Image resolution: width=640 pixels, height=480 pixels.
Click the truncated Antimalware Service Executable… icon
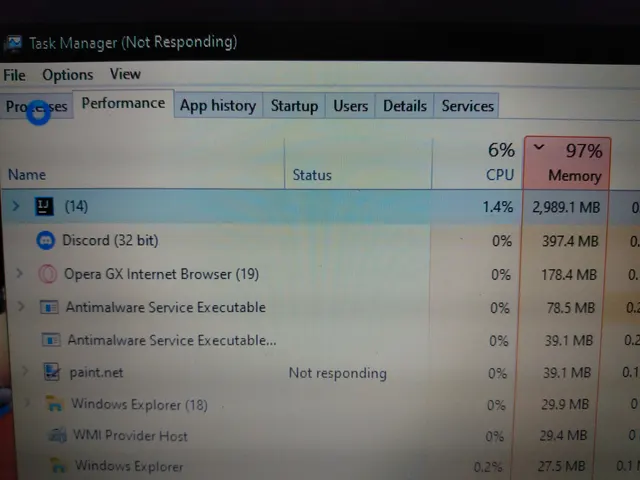(51, 340)
